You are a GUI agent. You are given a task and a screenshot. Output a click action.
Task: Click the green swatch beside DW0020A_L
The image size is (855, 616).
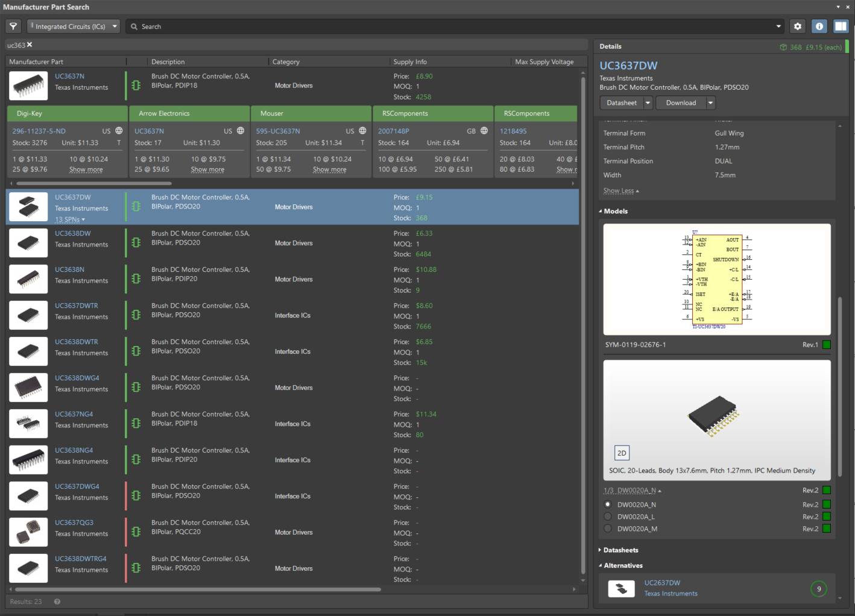pyautogui.click(x=827, y=517)
